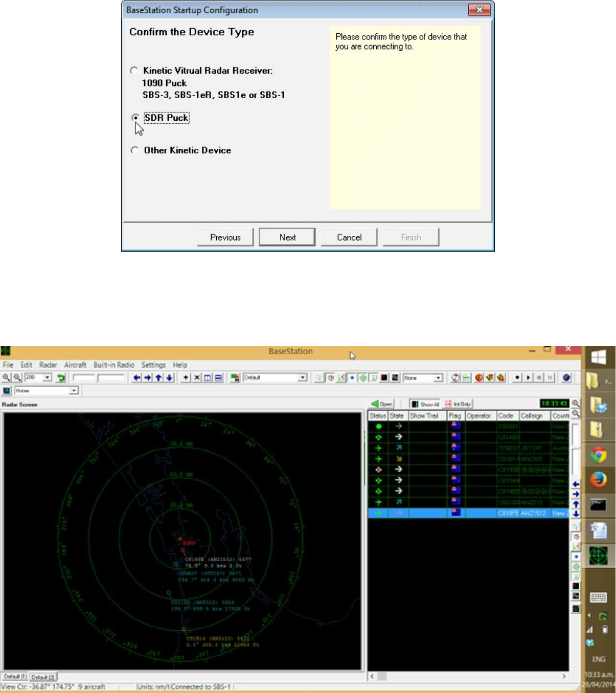Click the pause control in toolbar
The height and width of the screenshot is (693, 616).
(550, 377)
